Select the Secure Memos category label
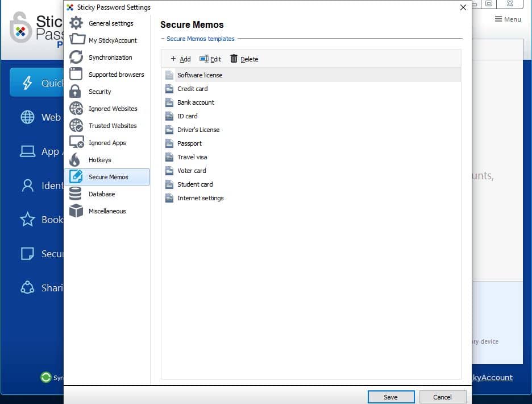Image resolution: width=532 pixels, height=404 pixels. (108, 177)
